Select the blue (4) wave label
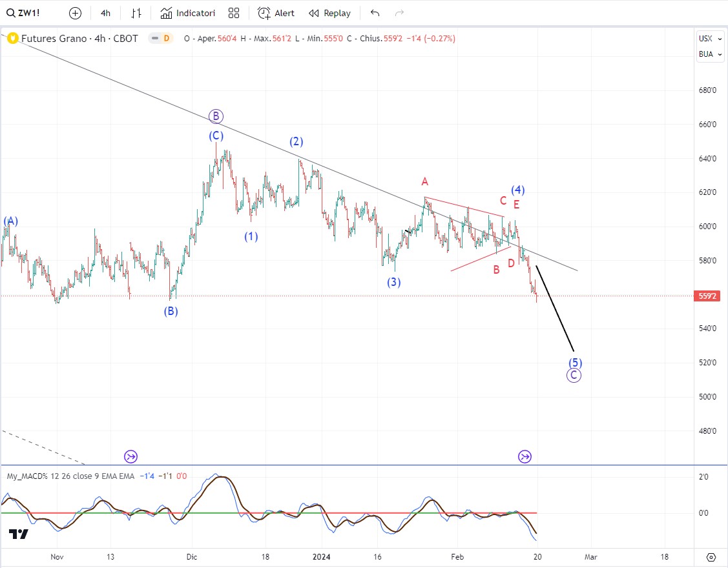The image size is (728, 568). (x=518, y=190)
